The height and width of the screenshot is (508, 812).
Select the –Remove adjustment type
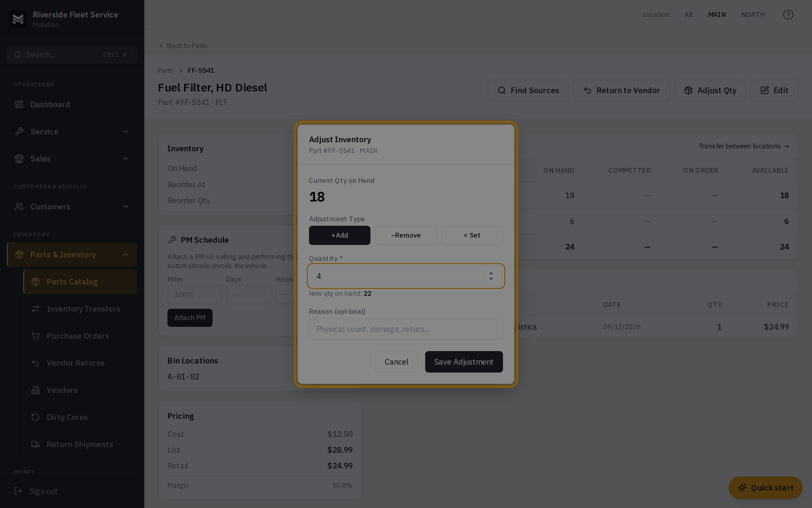click(x=406, y=235)
